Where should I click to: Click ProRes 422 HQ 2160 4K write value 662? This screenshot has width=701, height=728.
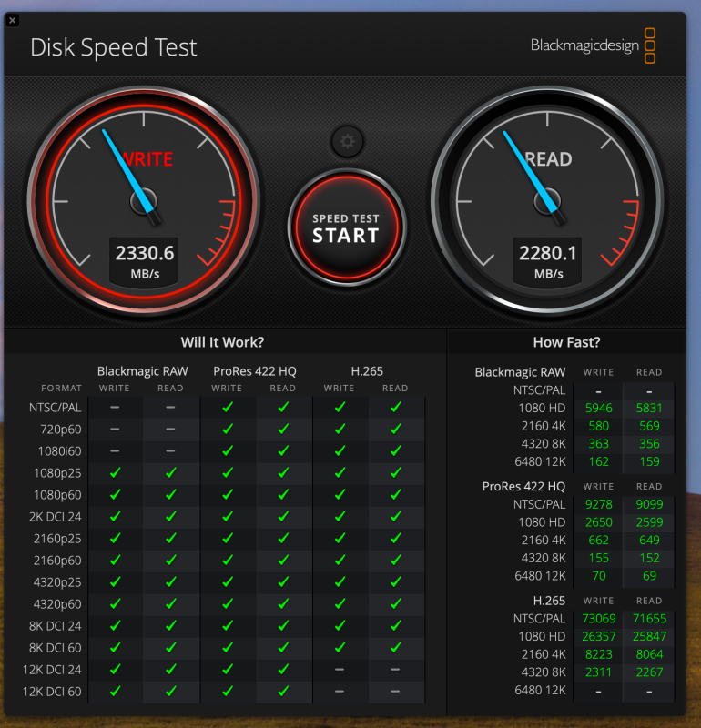(598, 540)
